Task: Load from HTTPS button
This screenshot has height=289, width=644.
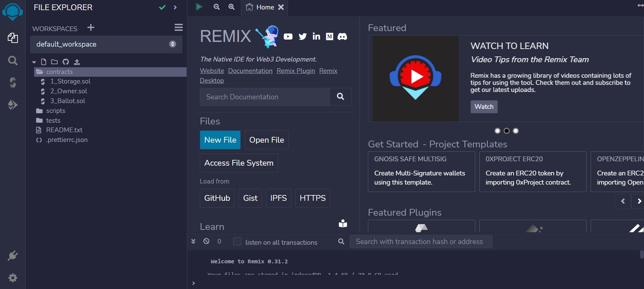Action: (x=313, y=198)
